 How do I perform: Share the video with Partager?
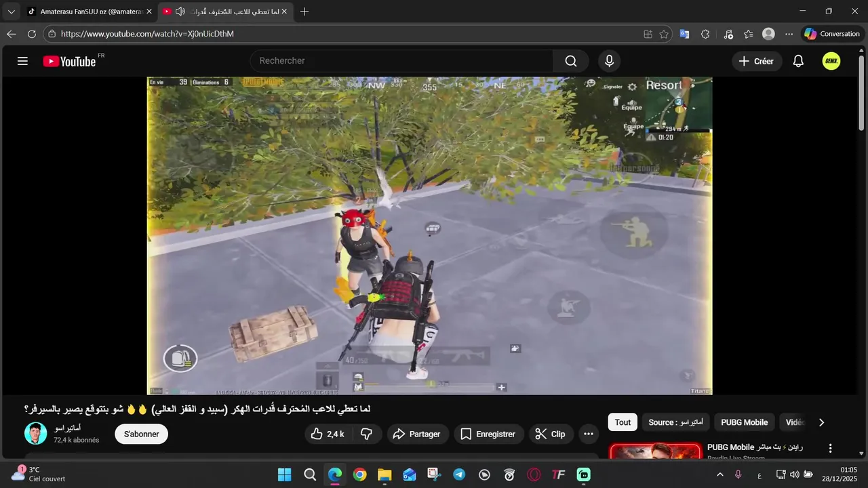click(418, 434)
